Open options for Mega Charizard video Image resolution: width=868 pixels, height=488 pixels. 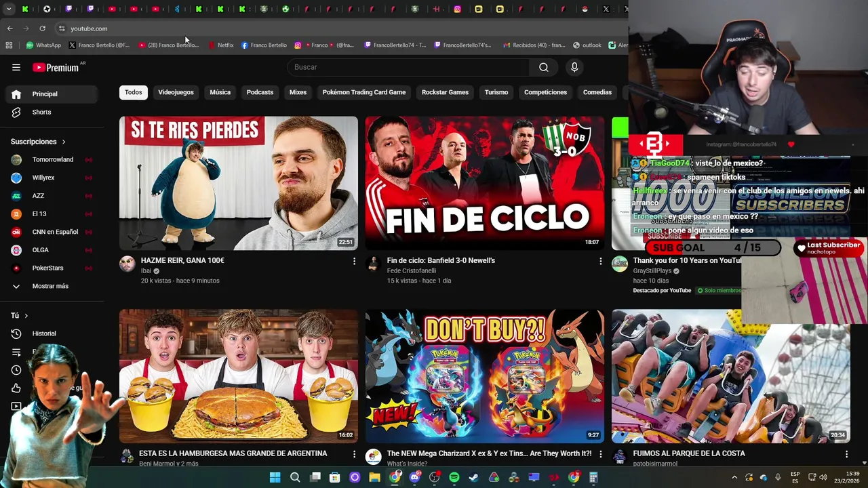pyautogui.click(x=600, y=454)
